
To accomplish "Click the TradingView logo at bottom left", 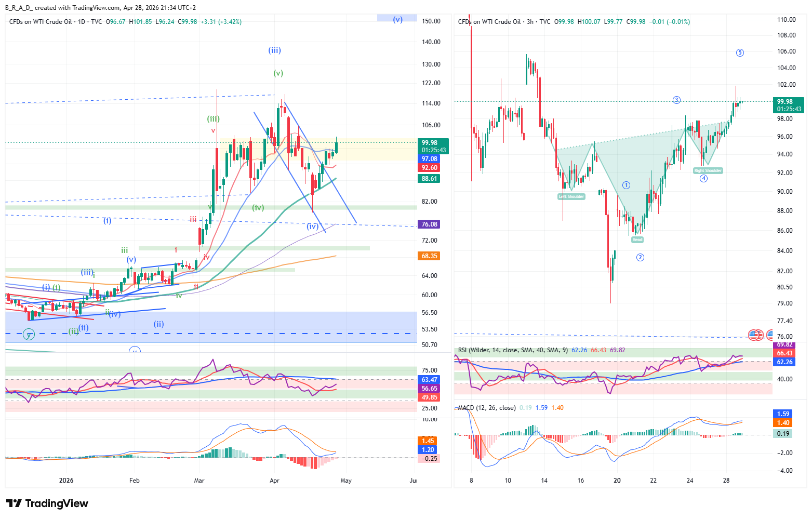I will [47, 503].
